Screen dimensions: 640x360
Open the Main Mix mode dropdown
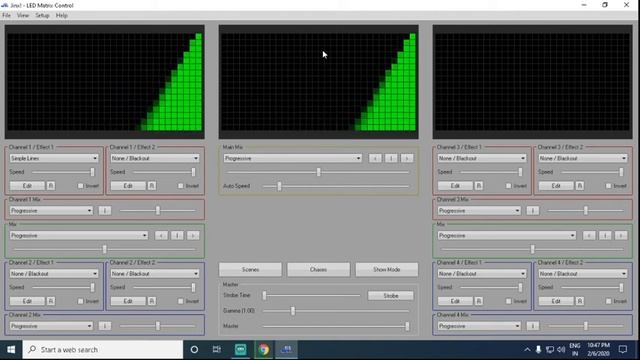coord(292,158)
